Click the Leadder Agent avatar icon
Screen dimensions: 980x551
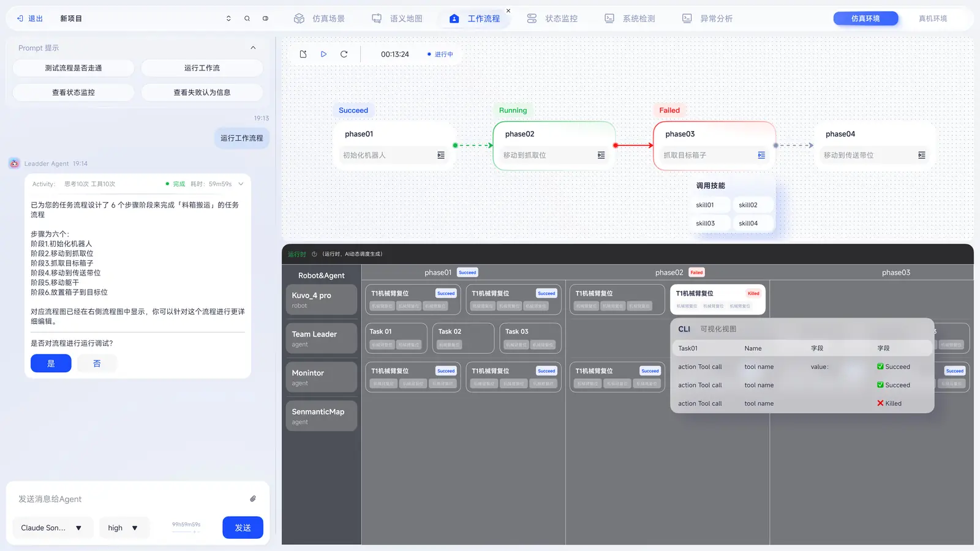[x=14, y=163]
